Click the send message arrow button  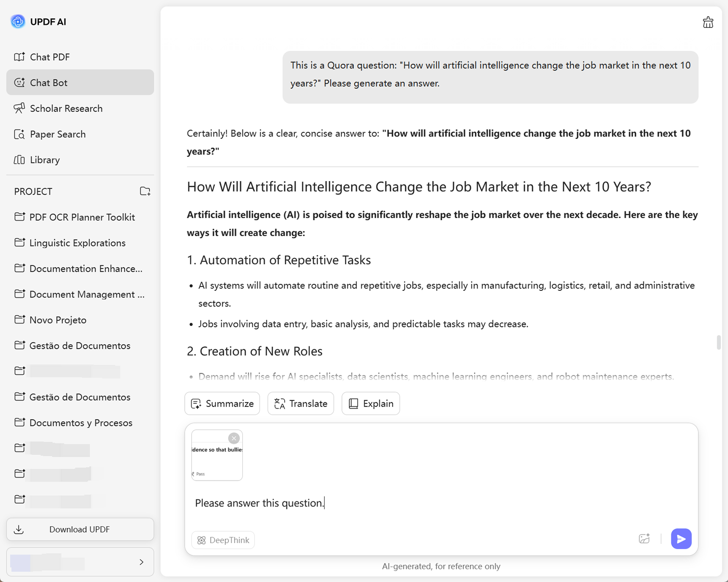[x=681, y=539]
